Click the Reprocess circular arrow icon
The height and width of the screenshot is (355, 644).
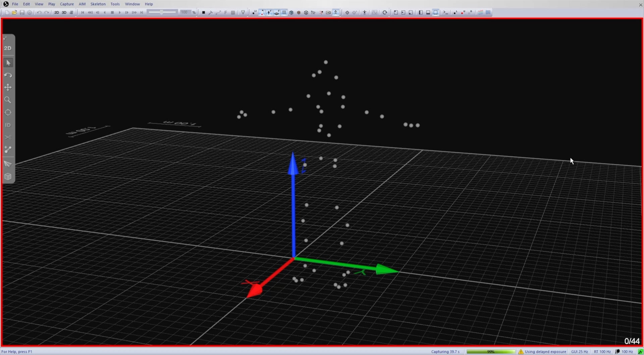click(385, 12)
